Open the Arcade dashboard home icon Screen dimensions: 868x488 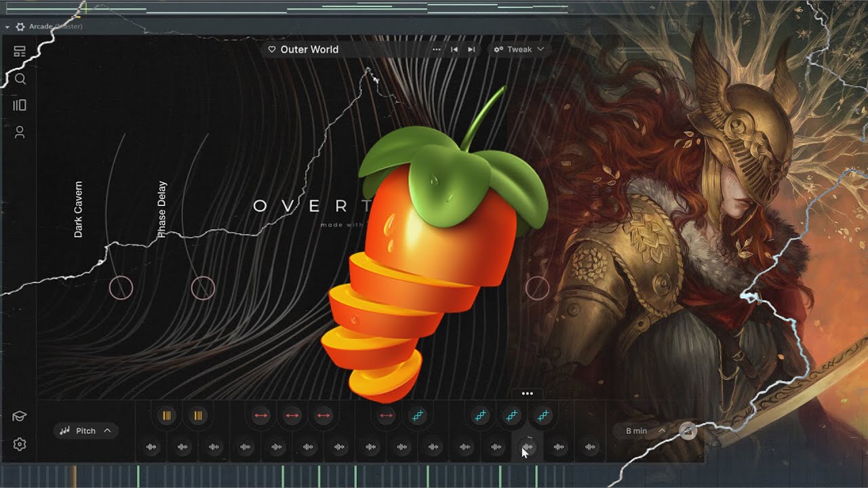[20, 52]
